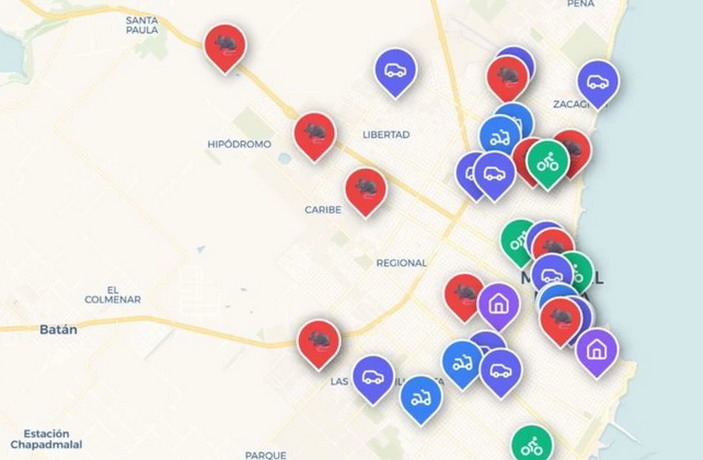The height and width of the screenshot is (460, 703).
Task: Click the red rat marker near Santa Paula
Action: 225,47
